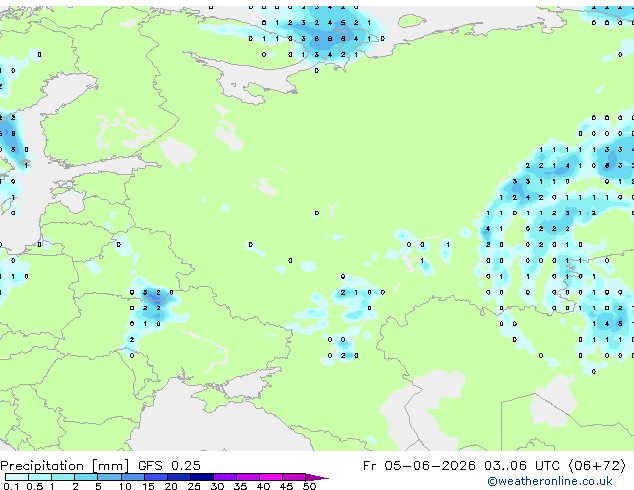The width and height of the screenshot is (634, 490).
Task: Select the 'GFS 0.25' model label
Action: pyautogui.click(x=169, y=466)
